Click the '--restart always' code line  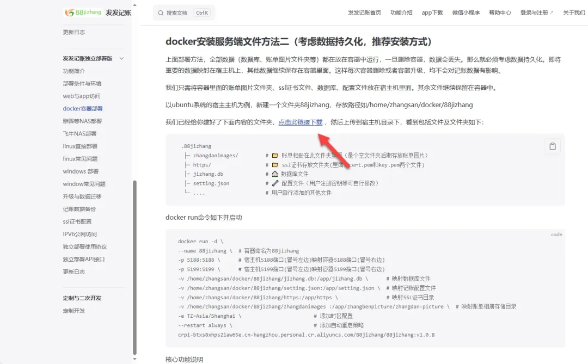pyautogui.click(x=271, y=325)
